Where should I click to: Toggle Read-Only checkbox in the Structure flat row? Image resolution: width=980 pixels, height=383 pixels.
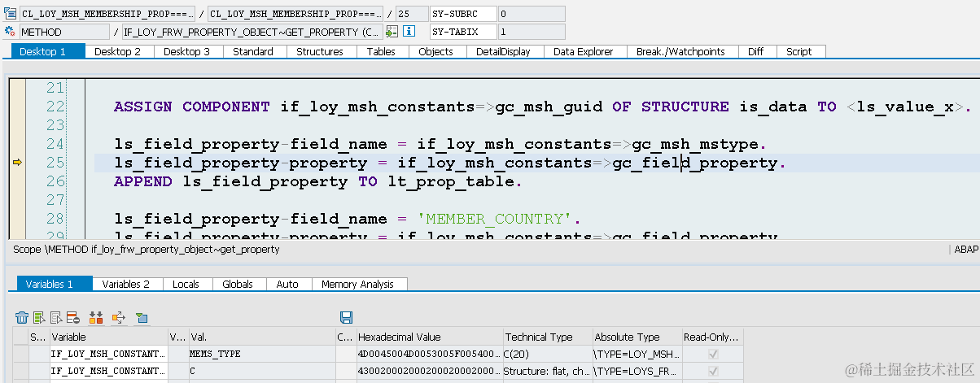tap(713, 371)
